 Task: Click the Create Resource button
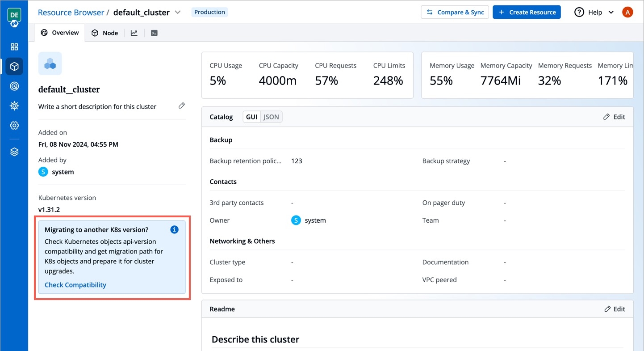coord(527,12)
